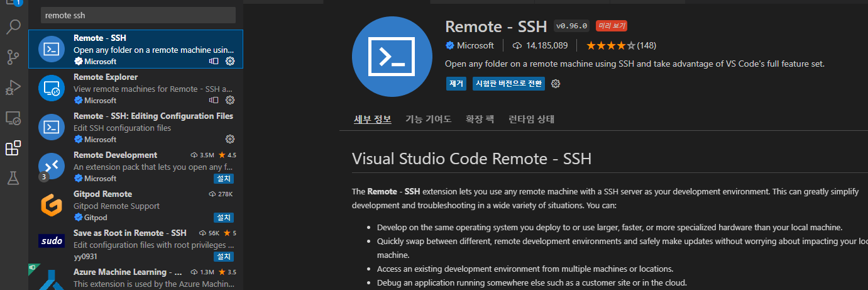Click the yy0931 publisher name
Viewport: 868px width, 290px height.
pos(86,256)
